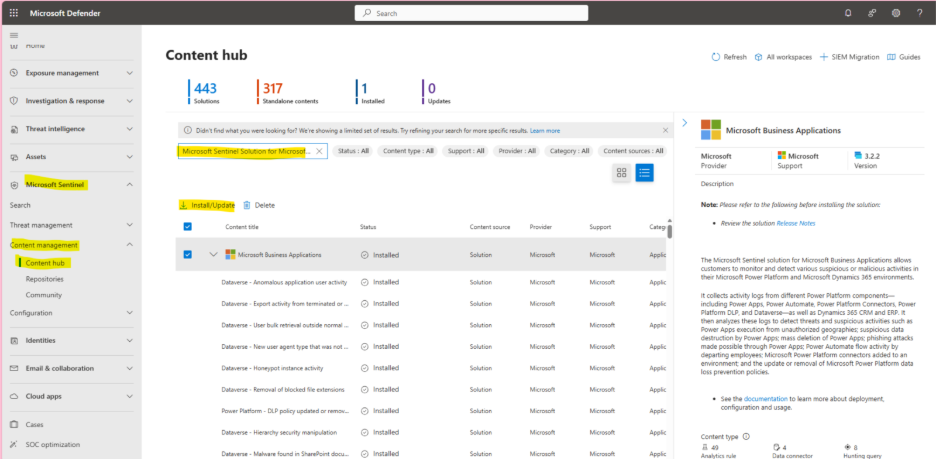The image size is (936, 459).
Task: Select Dataverse - Removal of blocked file extensions
Action: coord(422,389)
